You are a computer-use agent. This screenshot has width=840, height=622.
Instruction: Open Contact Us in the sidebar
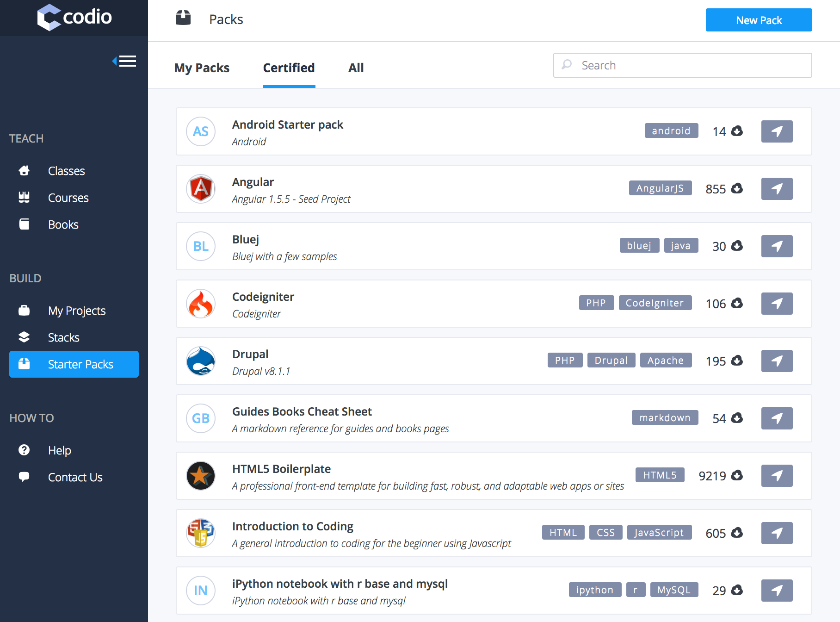tap(75, 477)
